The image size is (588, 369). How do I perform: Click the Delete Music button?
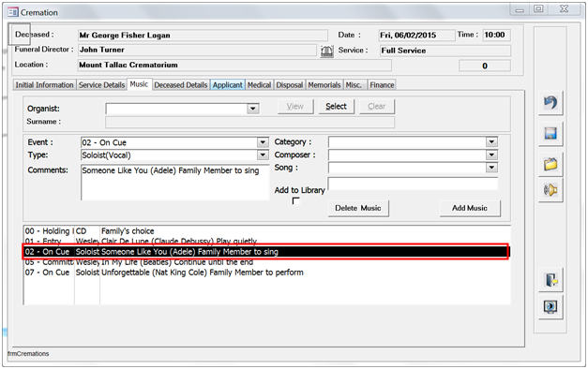(x=358, y=208)
